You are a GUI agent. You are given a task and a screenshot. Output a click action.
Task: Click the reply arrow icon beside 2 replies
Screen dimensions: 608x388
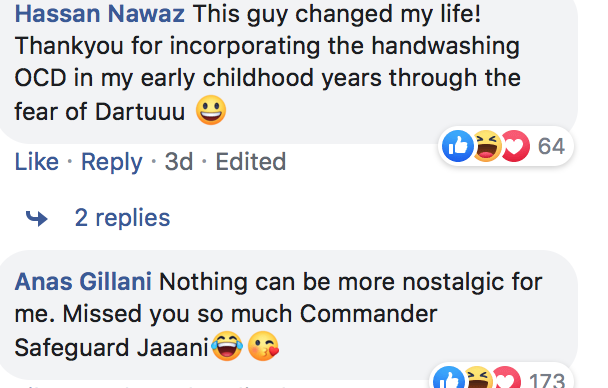pyautogui.click(x=36, y=218)
